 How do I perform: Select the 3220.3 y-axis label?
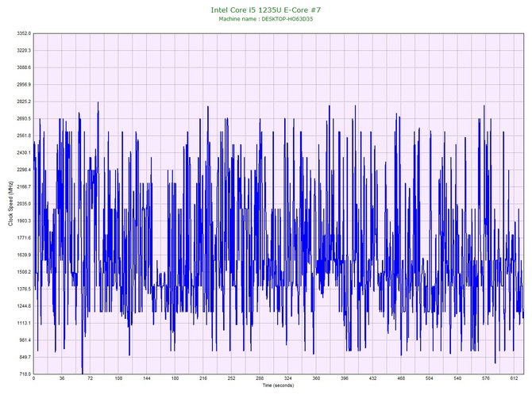pos(24,51)
